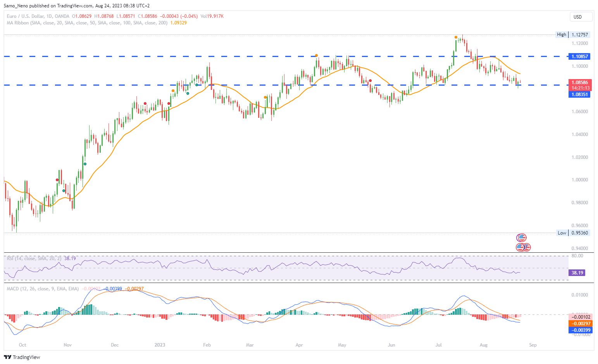
Task: Click the red current price label 1.08586
Action: click(579, 83)
